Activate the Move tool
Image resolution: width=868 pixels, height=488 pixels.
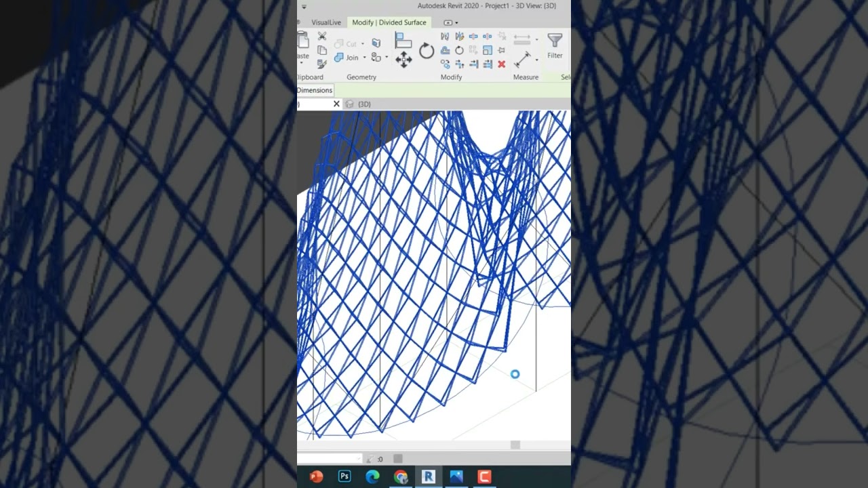click(403, 60)
